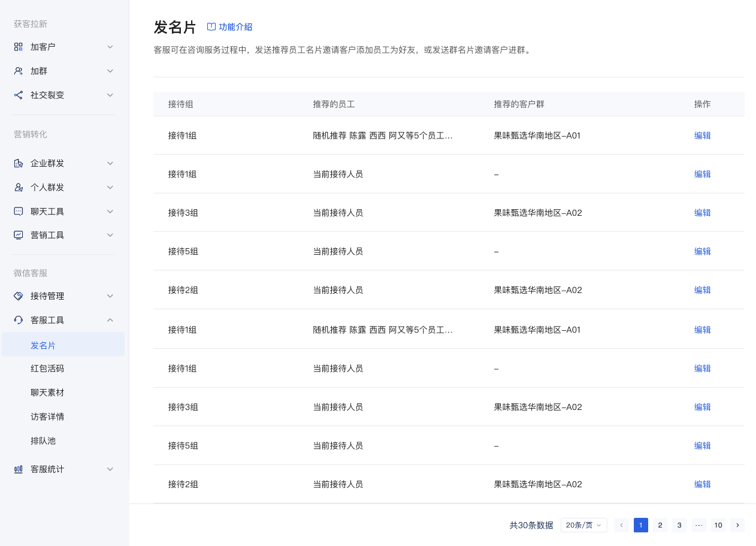
Task: Click the 加客户 label in sidebar
Action: 43,47
